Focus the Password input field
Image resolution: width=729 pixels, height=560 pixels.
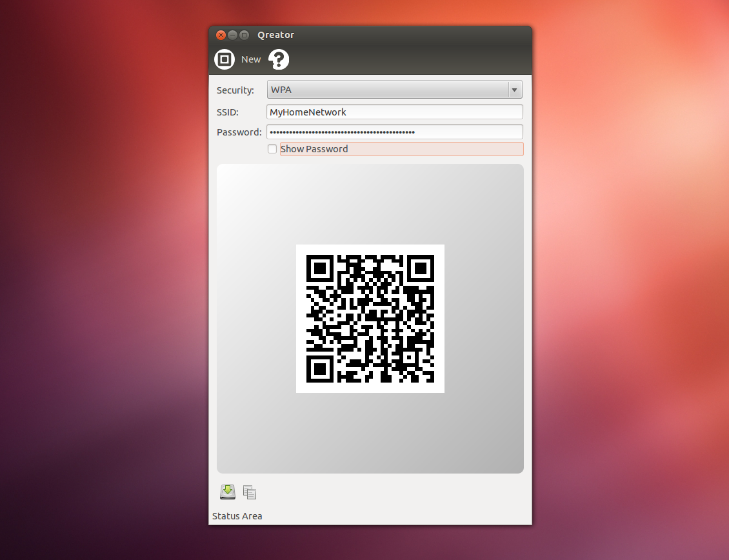click(x=395, y=132)
